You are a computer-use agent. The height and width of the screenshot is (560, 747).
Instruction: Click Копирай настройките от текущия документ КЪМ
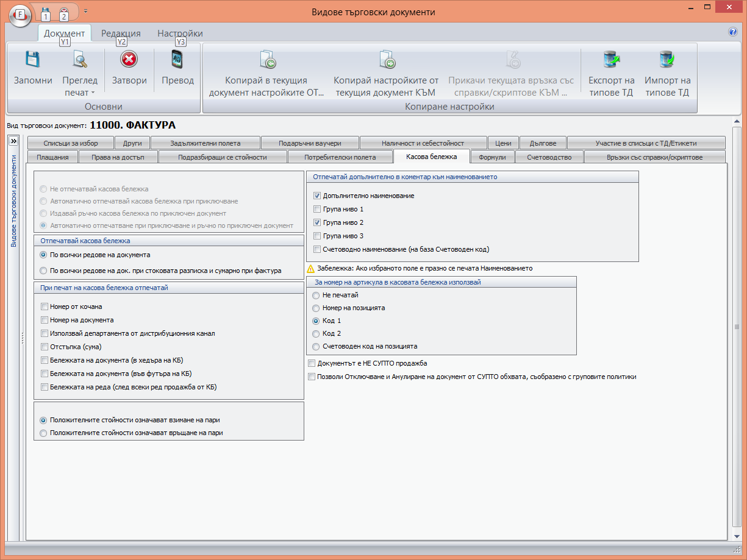(x=386, y=73)
